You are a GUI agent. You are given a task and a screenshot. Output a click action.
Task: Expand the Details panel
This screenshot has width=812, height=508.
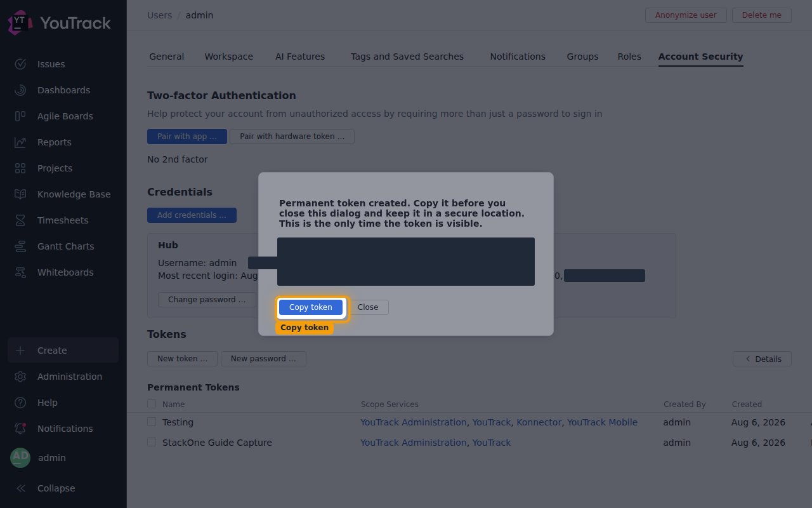[x=762, y=359]
